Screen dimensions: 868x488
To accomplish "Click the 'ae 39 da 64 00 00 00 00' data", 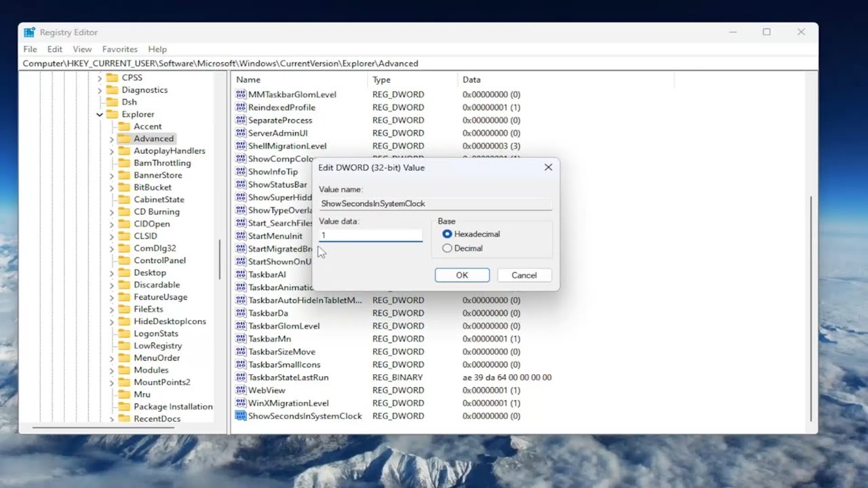I will pos(507,378).
